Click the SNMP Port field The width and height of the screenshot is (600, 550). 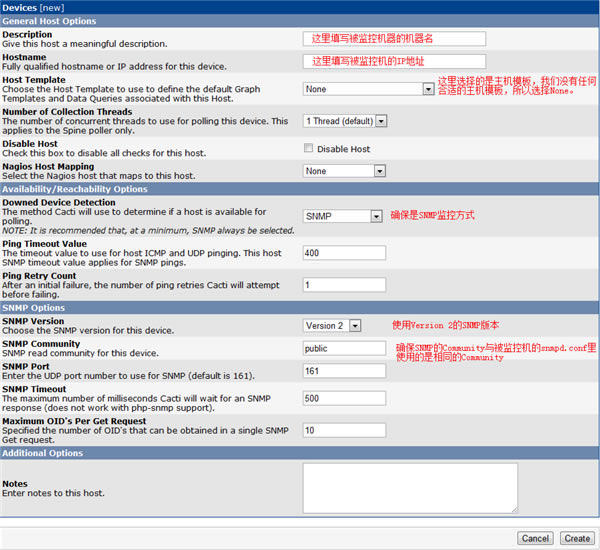344,371
